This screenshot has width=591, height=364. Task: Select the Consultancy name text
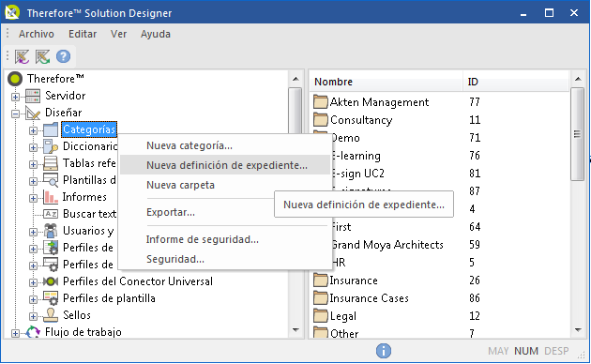pyautogui.click(x=361, y=120)
